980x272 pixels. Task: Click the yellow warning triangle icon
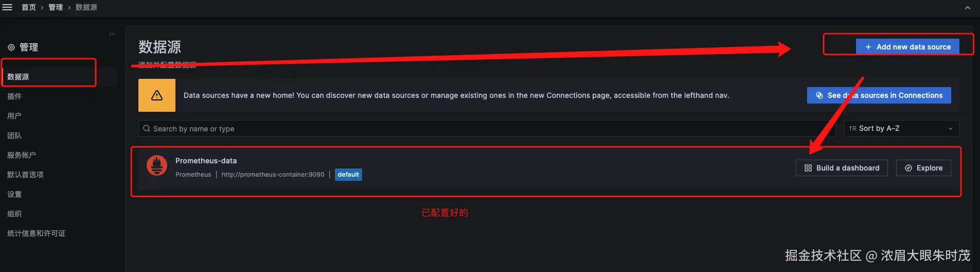pyautogui.click(x=157, y=95)
